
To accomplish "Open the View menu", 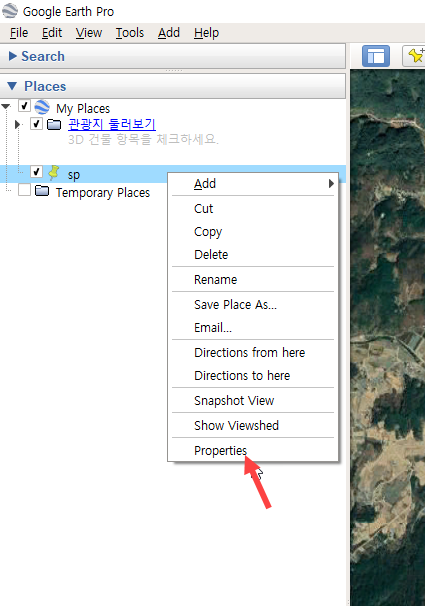I will point(88,33).
